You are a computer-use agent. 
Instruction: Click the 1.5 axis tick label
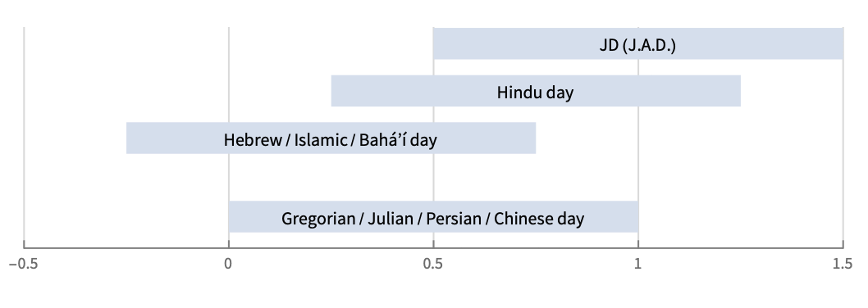tap(843, 265)
